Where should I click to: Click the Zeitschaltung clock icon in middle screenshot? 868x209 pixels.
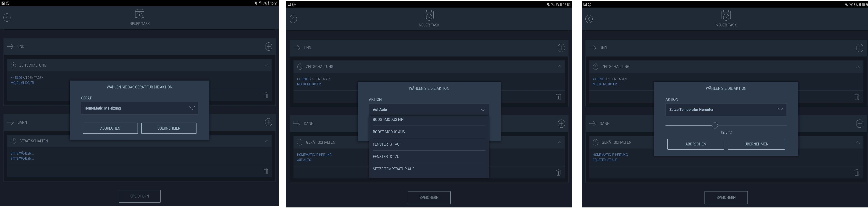pos(300,67)
